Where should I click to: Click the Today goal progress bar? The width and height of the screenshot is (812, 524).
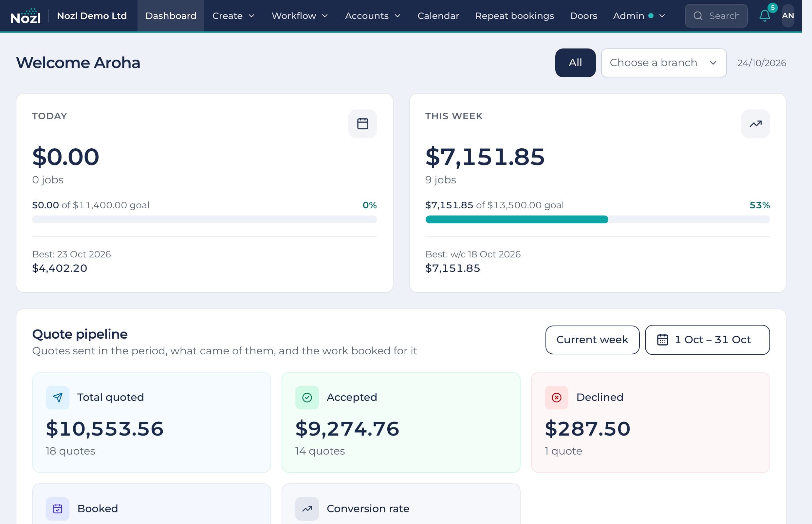point(204,219)
